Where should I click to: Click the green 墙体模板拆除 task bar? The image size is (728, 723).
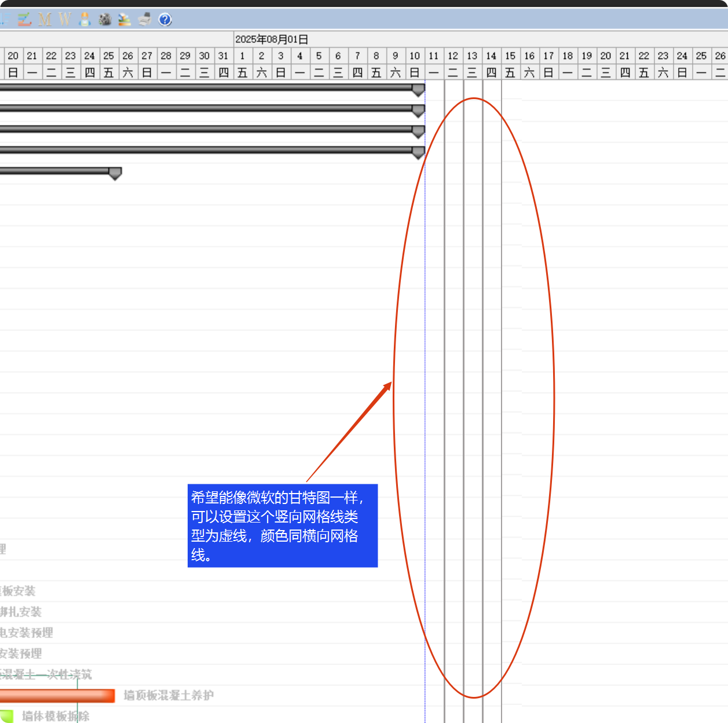point(6,716)
